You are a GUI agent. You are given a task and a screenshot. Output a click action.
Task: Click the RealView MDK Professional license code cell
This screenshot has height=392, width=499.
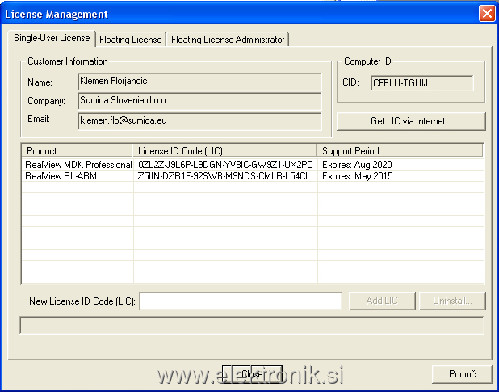[x=225, y=165]
